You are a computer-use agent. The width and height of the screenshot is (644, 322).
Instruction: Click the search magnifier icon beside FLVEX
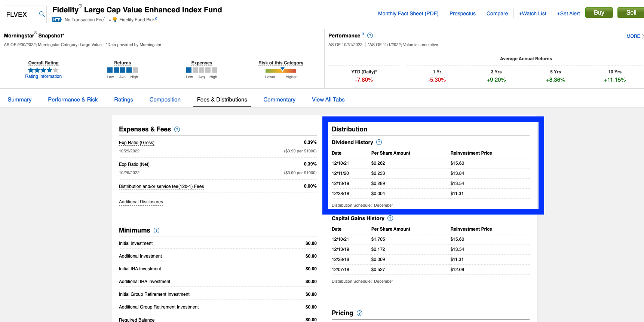click(42, 14)
